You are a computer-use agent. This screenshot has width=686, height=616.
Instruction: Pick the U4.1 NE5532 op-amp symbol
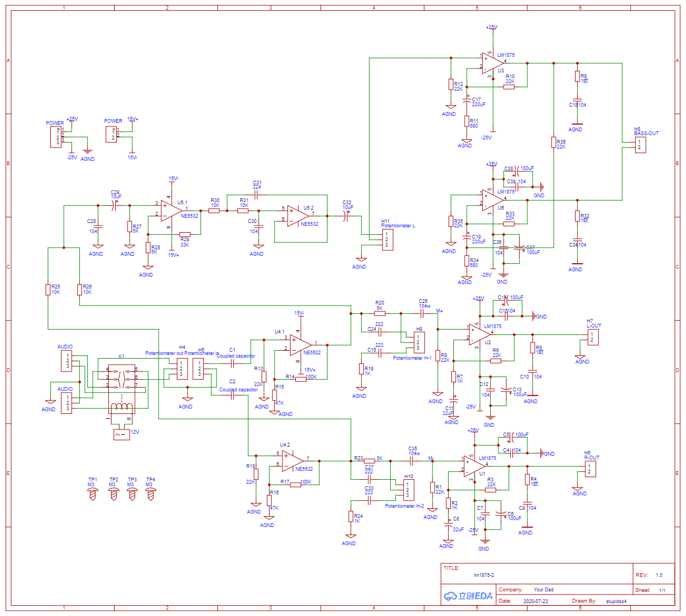pyautogui.click(x=300, y=345)
